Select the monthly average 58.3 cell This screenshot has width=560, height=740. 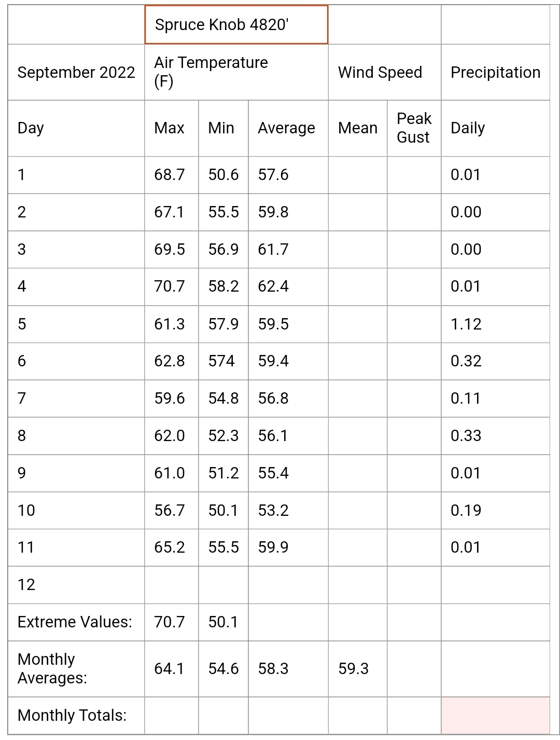click(288, 669)
